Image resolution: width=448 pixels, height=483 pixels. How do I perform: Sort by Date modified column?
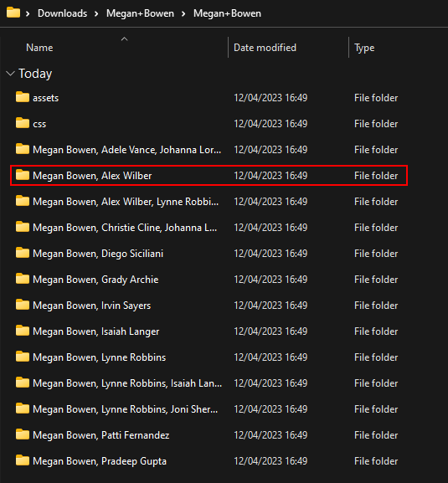coord(265,48)
